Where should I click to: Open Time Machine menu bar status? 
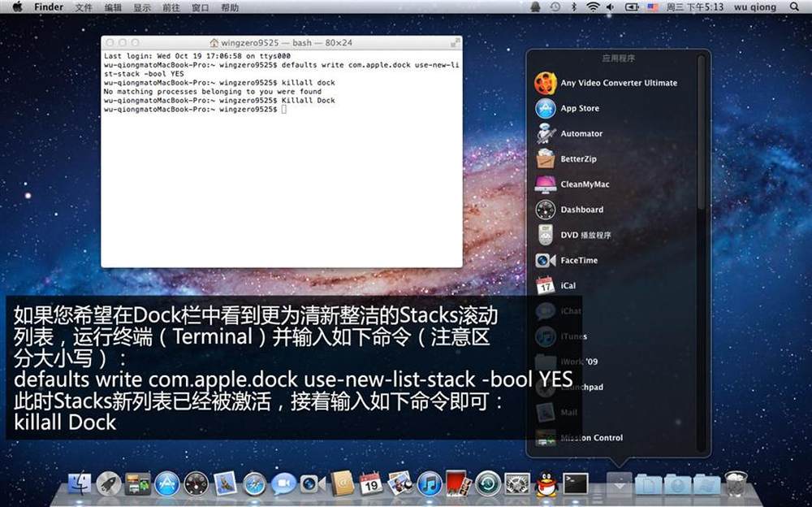[555, 6]
